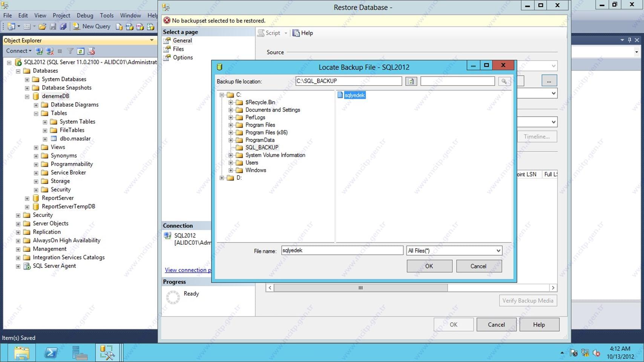Select the Options page in Restore Database
The image size is (644, 362).
tap(183, 57)
